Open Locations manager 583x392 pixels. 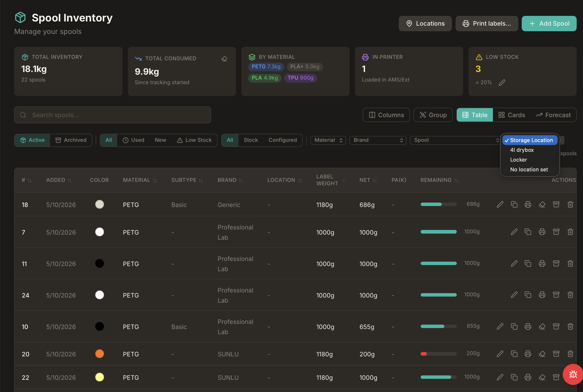click(425, 23)
